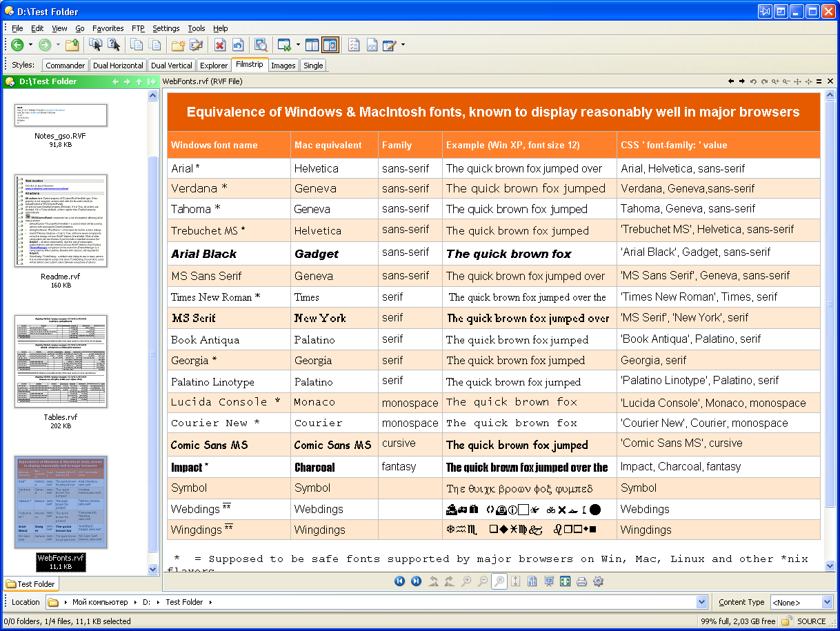Enter full screen view with the green arrows icon
The image size is (840, 631).
click(x=566, y=581)
